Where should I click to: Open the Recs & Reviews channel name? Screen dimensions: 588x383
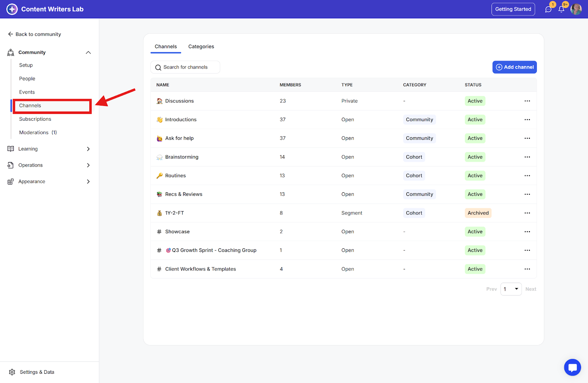coord(184,194)
